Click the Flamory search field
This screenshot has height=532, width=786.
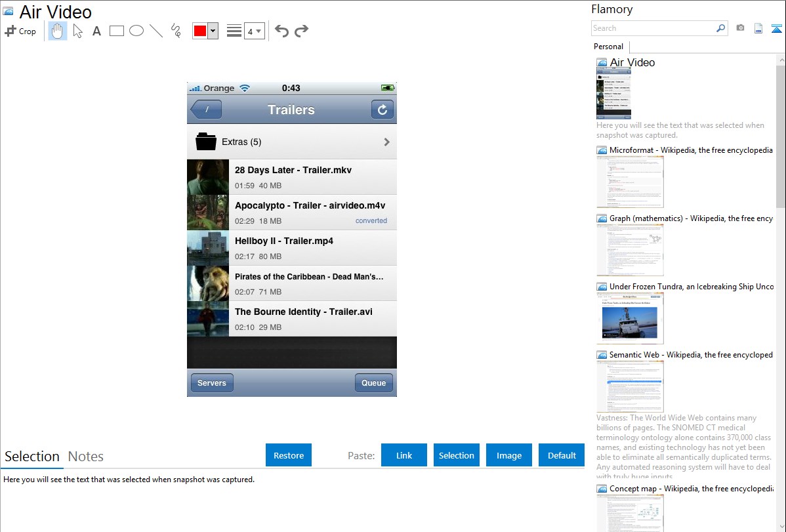[653, 28]
